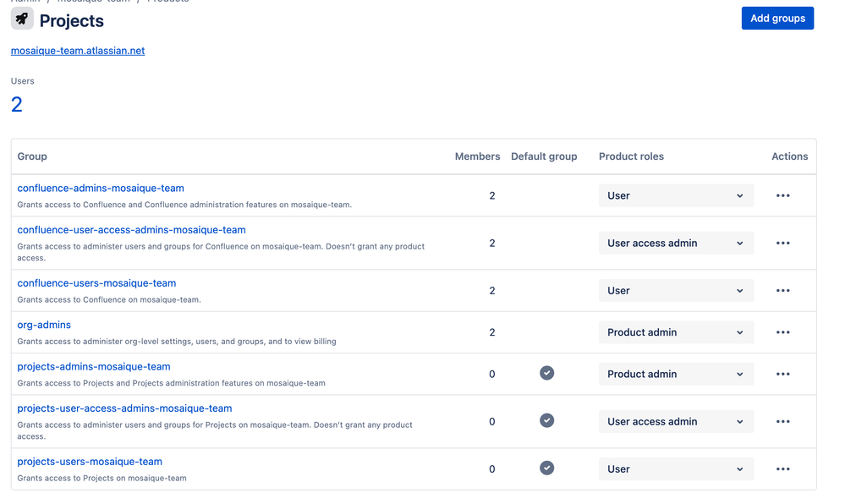Open actions menu for confluence-users-mosaique-team
845x504 pixels.
782,291
